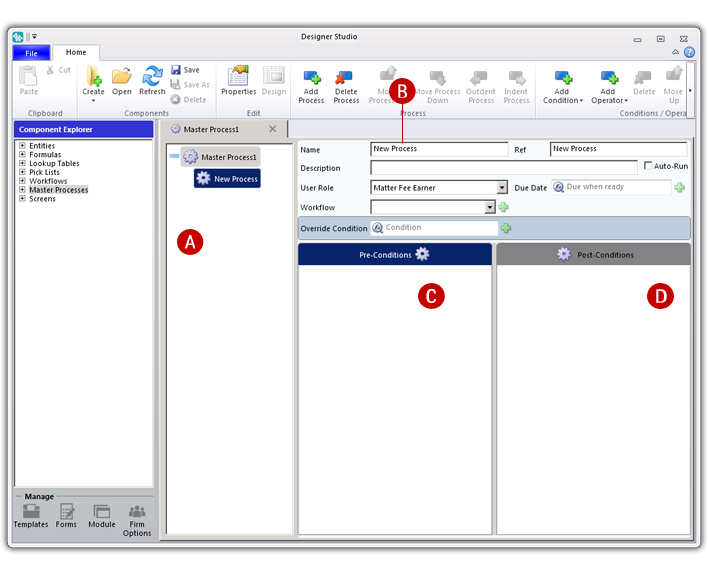Open the File menu tab
This screenshot has height=575, width=708.
[31, 53]
